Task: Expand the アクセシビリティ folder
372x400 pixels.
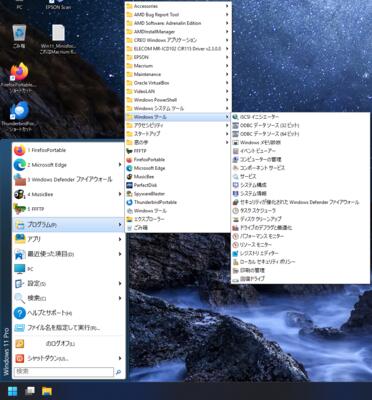Action: [x=178, y=125]
